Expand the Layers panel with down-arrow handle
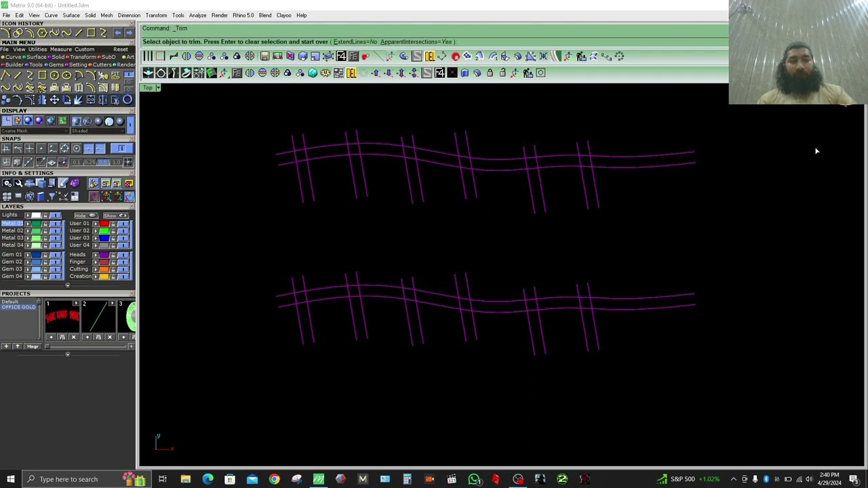Viewport: 868px width, 488px height. [68, 285]
